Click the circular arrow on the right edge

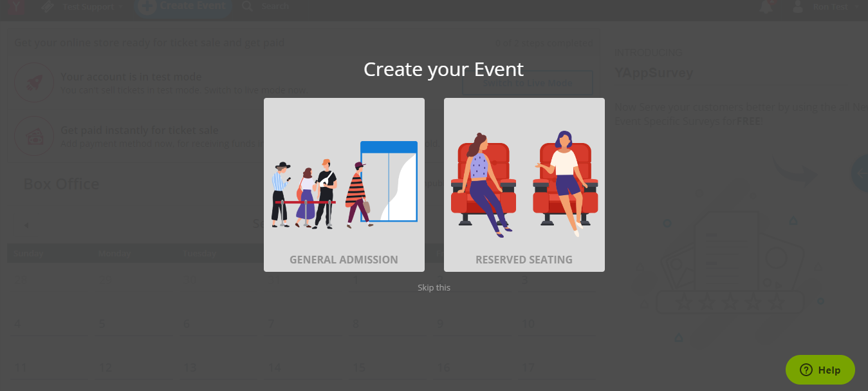[x=860, y=173]
